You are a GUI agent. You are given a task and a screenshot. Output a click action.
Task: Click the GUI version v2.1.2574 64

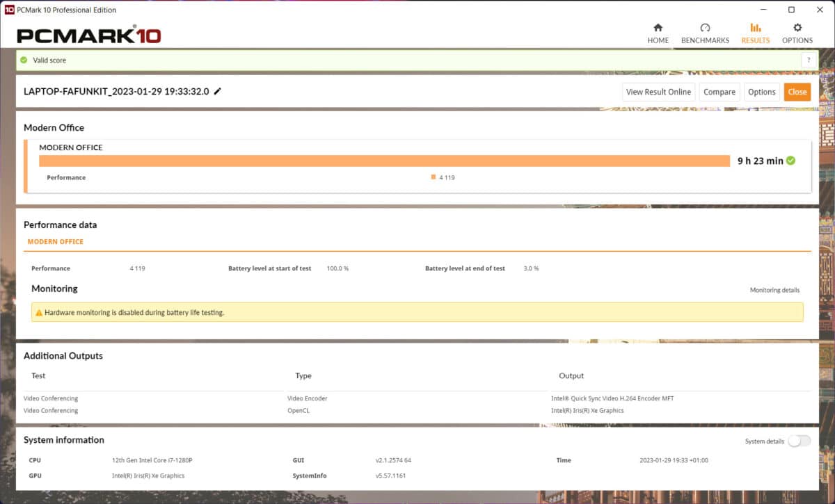(x=393, y=460)
